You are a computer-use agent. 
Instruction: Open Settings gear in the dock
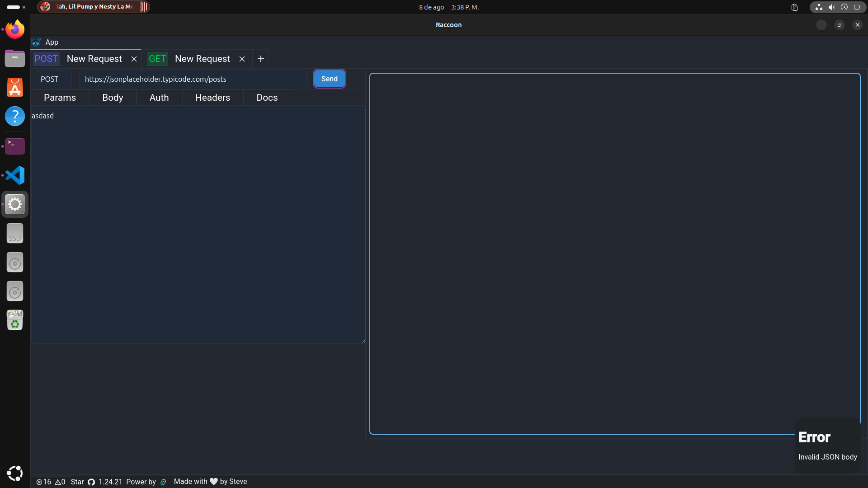click(15, 204)
